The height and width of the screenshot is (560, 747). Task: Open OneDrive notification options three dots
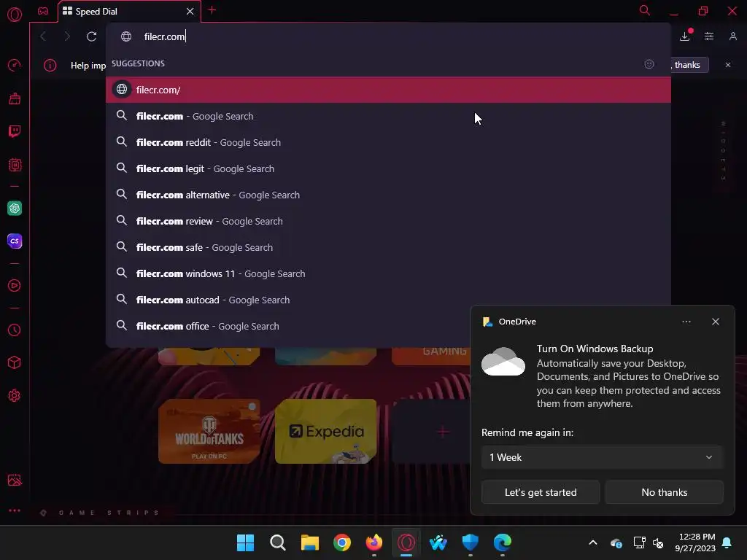point(686,322)
